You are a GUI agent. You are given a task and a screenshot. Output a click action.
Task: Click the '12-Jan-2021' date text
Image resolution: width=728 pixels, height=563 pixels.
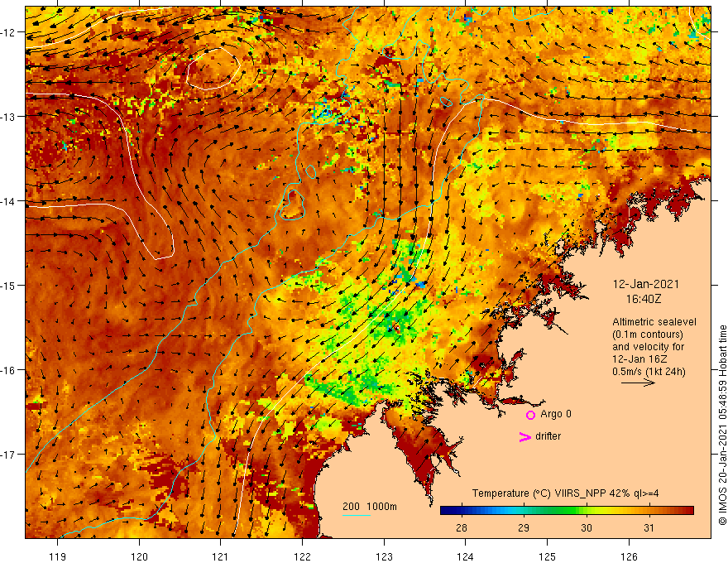[645, 284]
